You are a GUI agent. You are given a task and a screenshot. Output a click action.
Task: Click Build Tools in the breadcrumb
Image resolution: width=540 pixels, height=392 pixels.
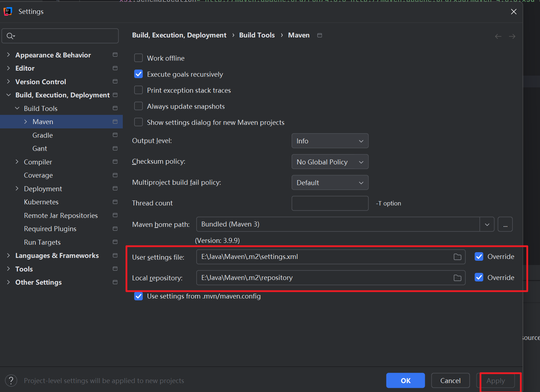(257, 35)
